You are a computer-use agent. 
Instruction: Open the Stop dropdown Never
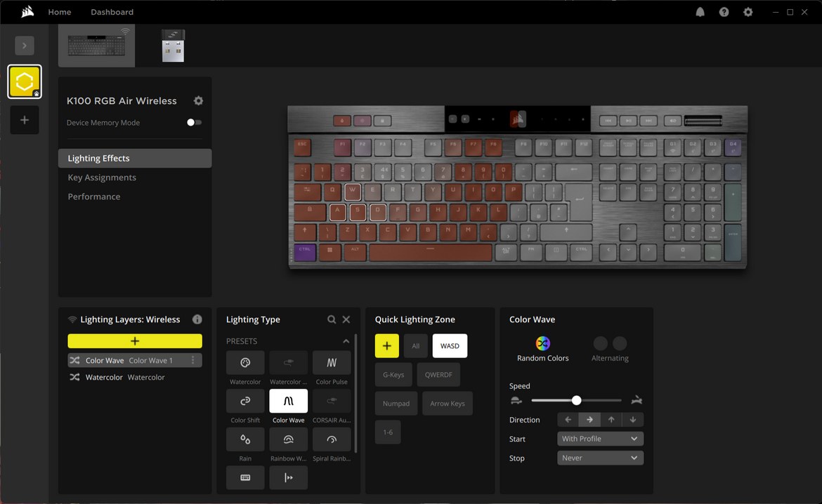(x=600, y=458)
